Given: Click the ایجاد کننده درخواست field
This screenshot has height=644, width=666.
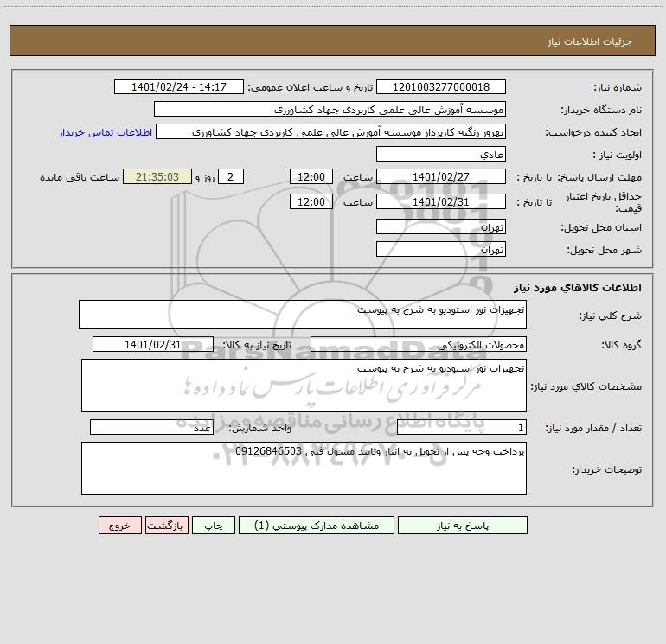Looking at the screenshot, I should [x=331, y=131].
